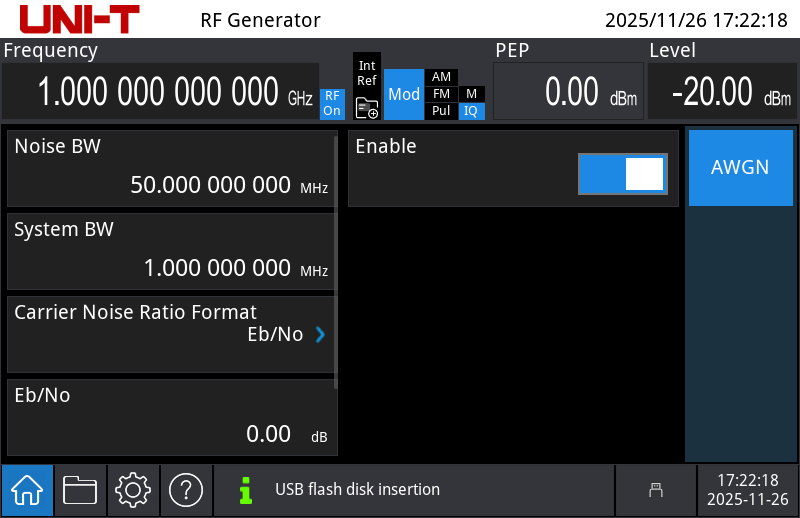Switch off the AWGN Enable toggle
The image size is (800, 518).
(622, 174)
